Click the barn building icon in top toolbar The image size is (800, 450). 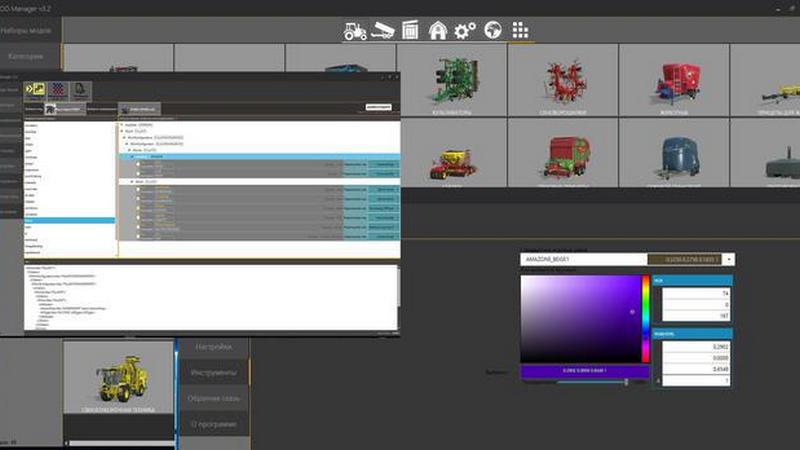(x=437, y=30)
